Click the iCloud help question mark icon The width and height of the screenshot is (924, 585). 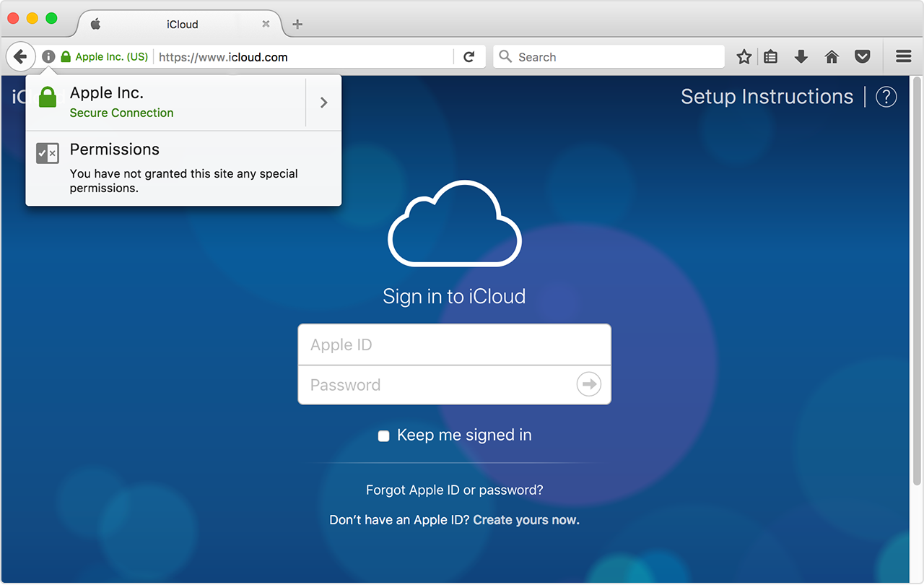[886, 97]
